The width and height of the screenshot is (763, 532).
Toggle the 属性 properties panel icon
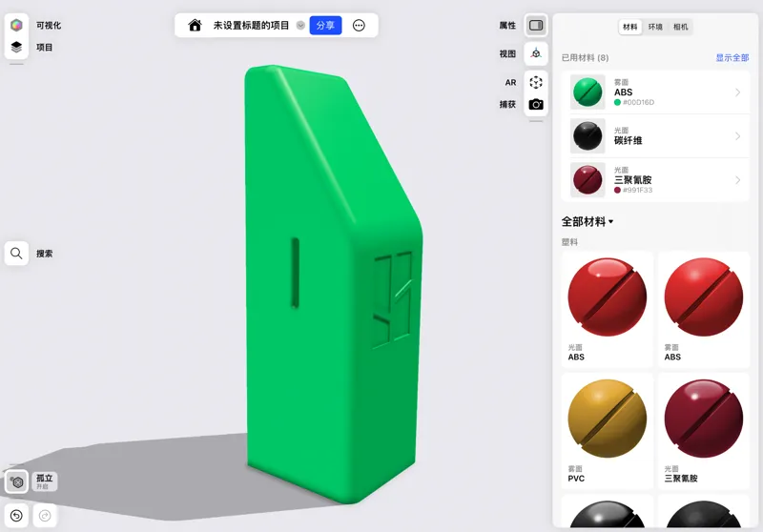click(536, 26)
